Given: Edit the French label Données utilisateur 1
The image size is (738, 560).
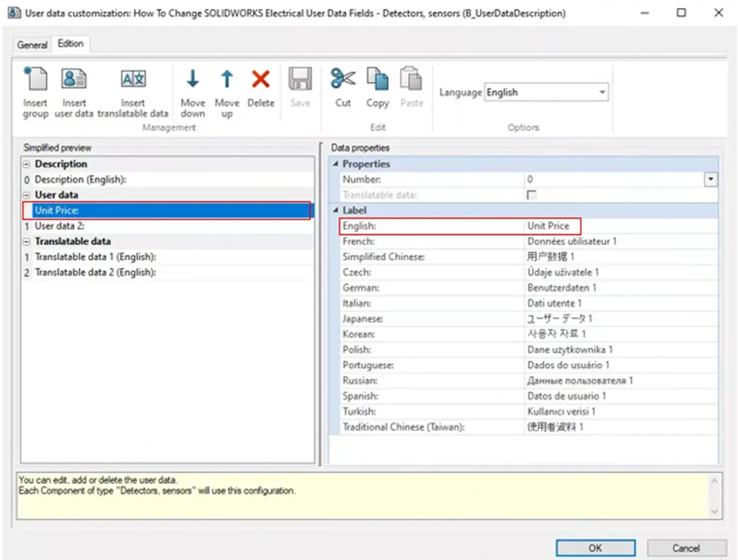Looking at the screenshot, I should click(x=620, y=241).
